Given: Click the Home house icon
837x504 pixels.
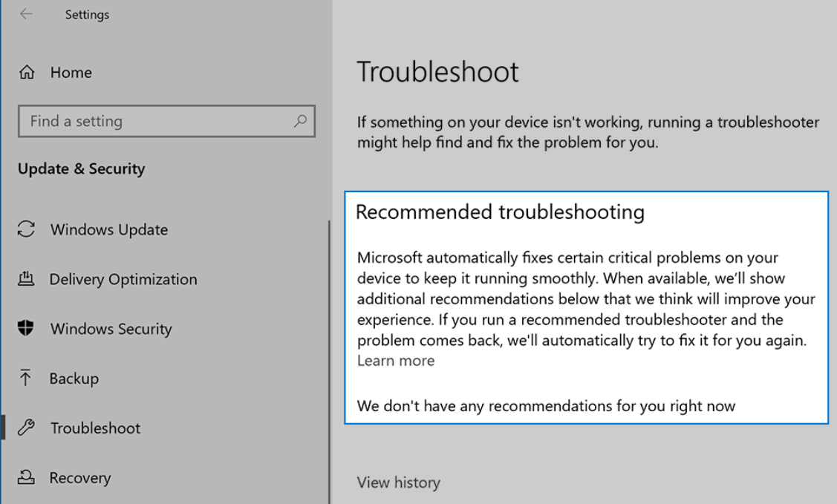Looking at the screenshot, I should pos(27,72).
